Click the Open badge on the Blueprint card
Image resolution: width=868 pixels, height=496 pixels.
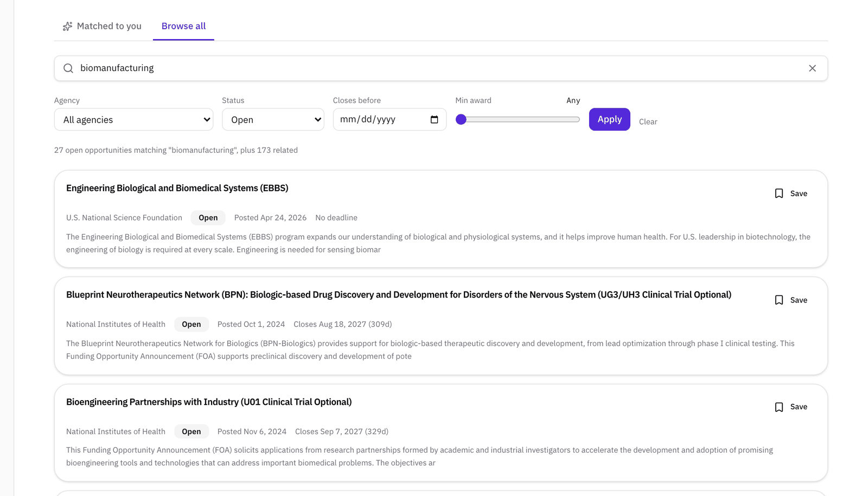pos(191,325)
